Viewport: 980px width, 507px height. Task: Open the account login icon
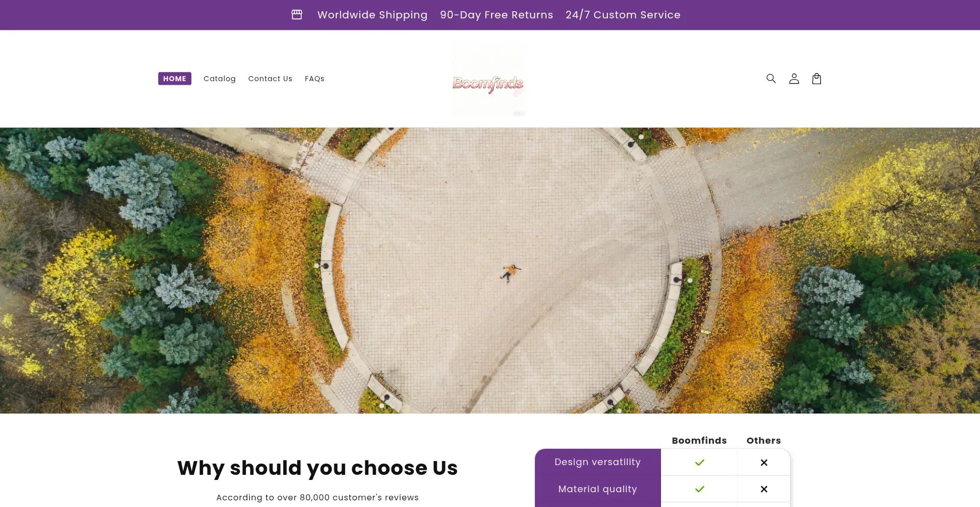point(794,79)
